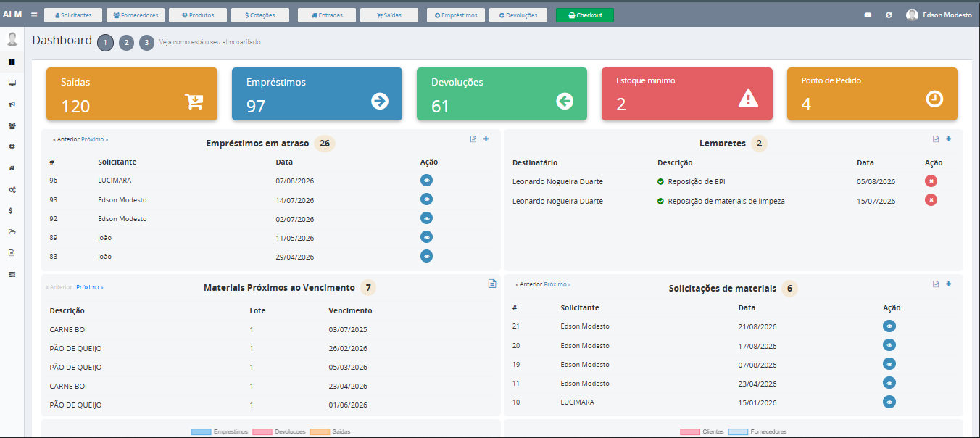View material request 10 from LUCIMARA
This screenshot has height=438, width=980.
[889, 402]
